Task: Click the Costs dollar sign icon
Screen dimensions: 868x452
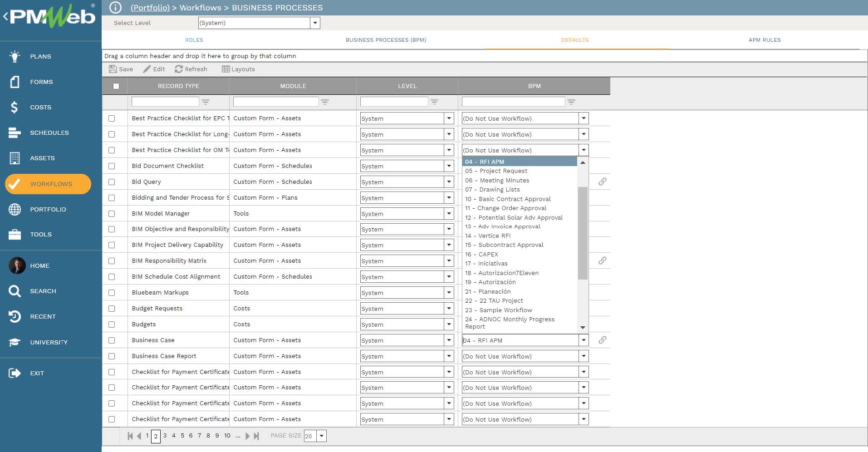Action: pyautogui.click(x=15, y=107)
